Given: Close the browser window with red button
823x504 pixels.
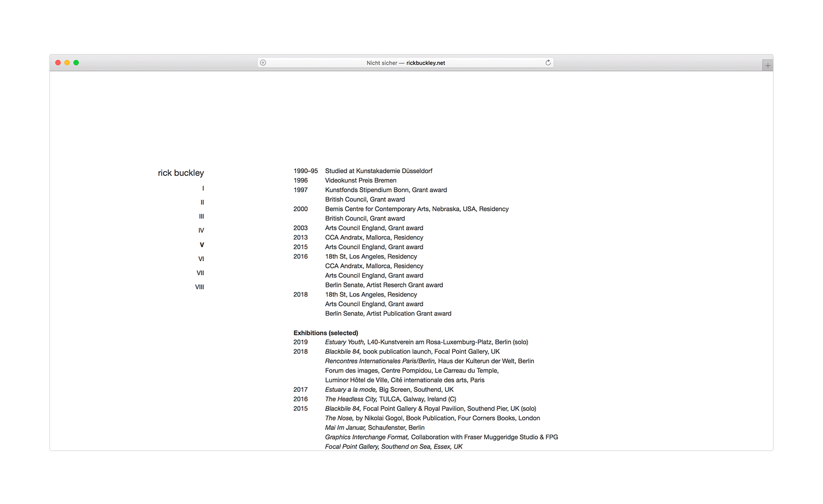Looking at the screenshot, I should pyautogui.click(x=58, y=63).
